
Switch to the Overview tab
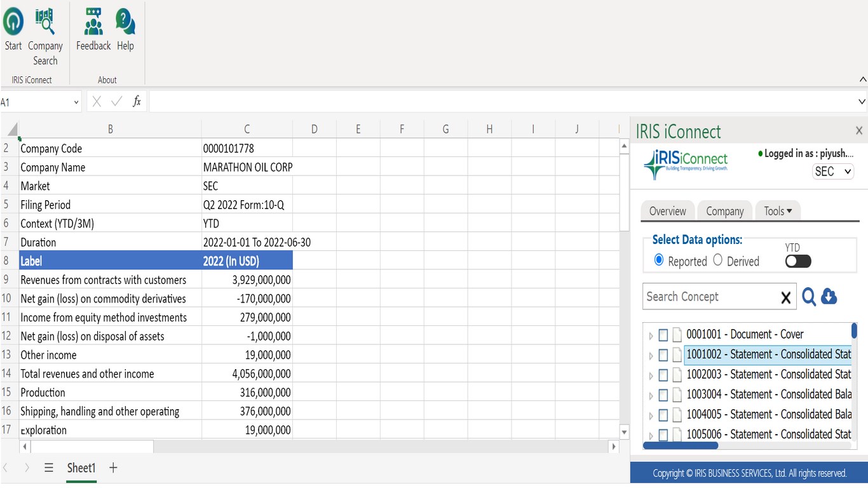tap(668, 211)
